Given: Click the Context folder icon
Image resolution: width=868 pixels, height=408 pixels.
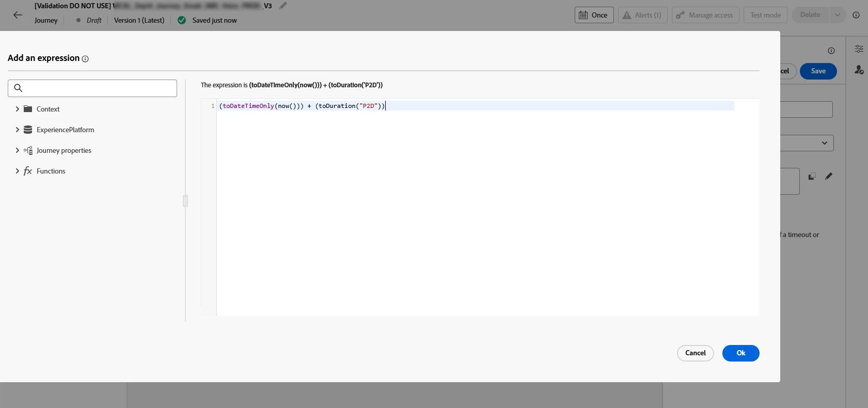Looking at the screenshot, I should 28,109.
